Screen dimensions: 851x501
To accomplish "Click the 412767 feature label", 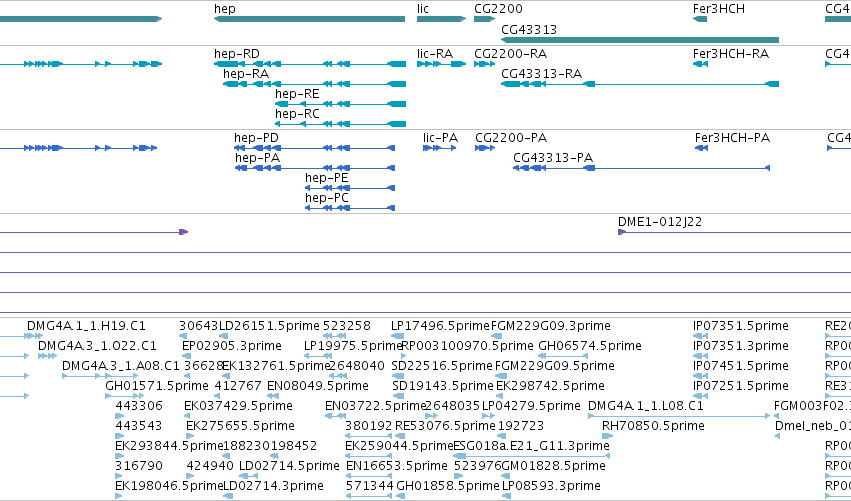I will click(x=238, y=386).
